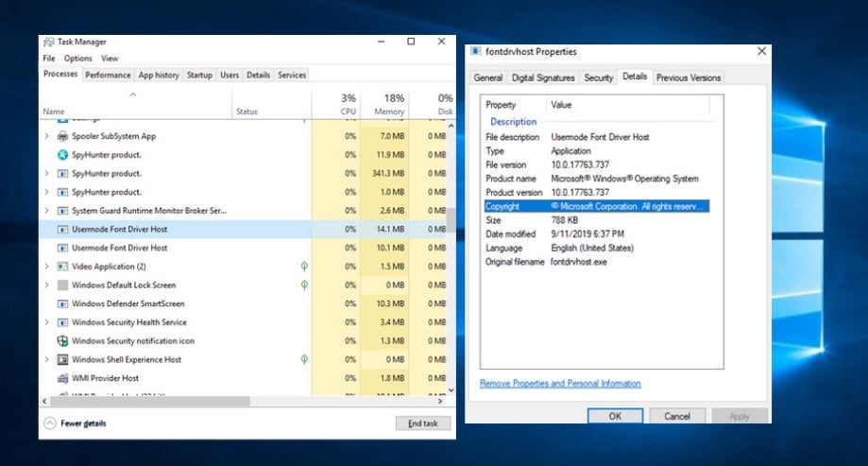Click OK in fontdrvhost Properties
Viewport: 868px width, 466px height.
[615, 416]
